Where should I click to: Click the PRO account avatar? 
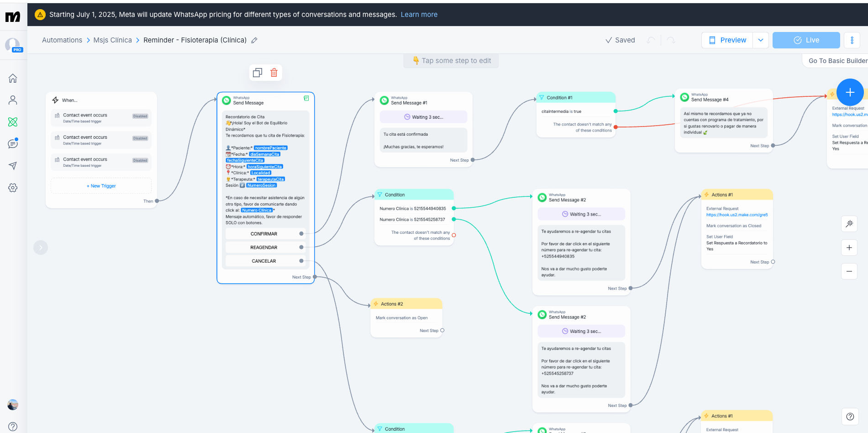(13, 45)
